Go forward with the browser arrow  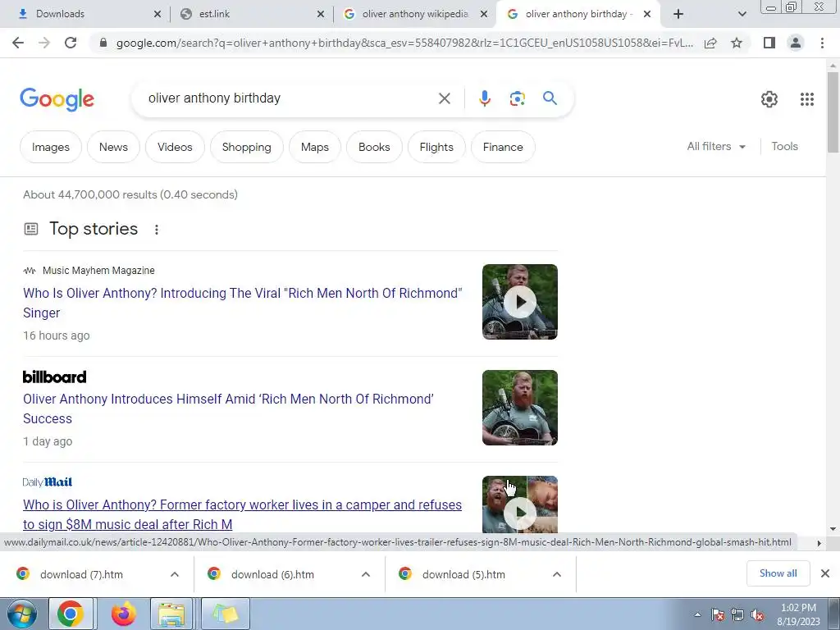tap(44, 43)
